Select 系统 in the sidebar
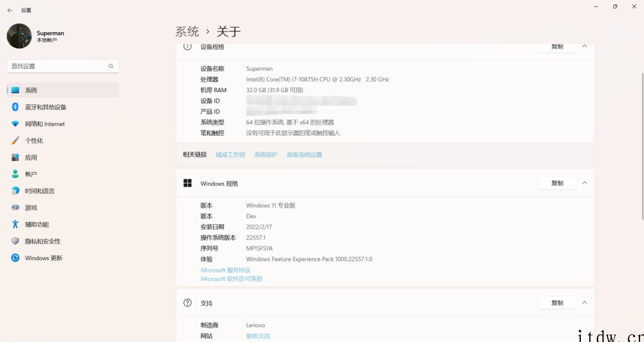 [x=63, y=90]
